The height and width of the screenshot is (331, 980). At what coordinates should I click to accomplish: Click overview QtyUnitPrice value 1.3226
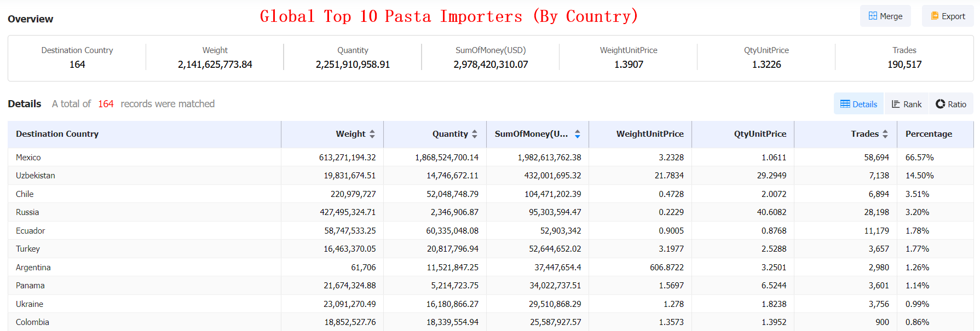766,65
